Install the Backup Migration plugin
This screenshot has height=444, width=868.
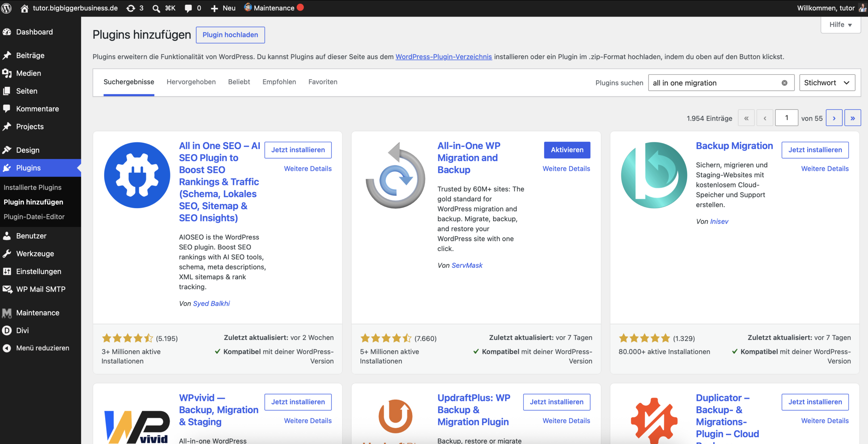click(x=815, y=150)
